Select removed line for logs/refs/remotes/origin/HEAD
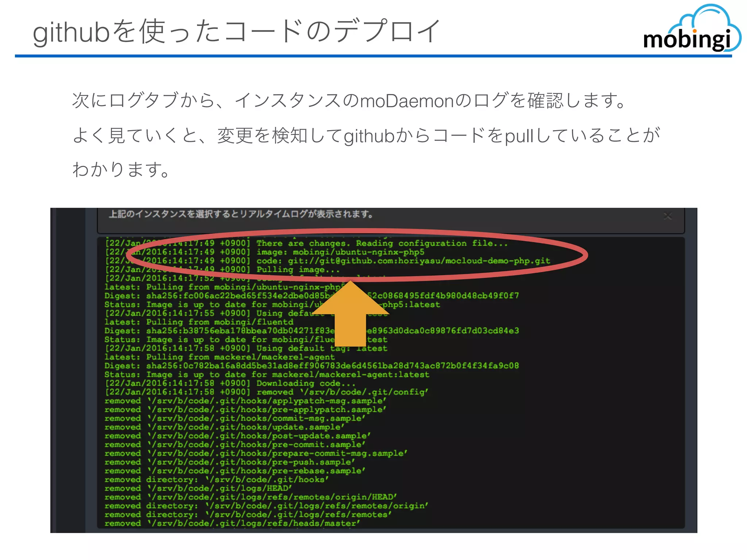This screenshot has height=560, width=747. (x=251, y=497)
